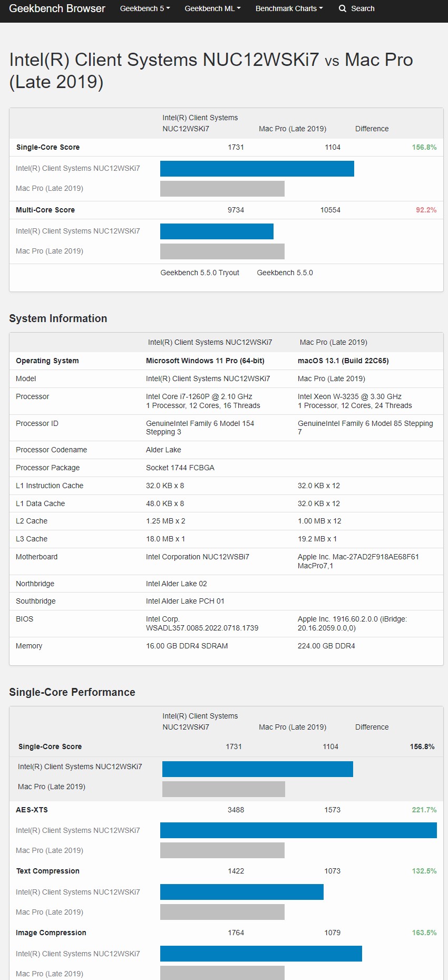Click the green 156.8% Single-Core difference
Viewport: 448px width, 980px height.
tap(424, 148)
